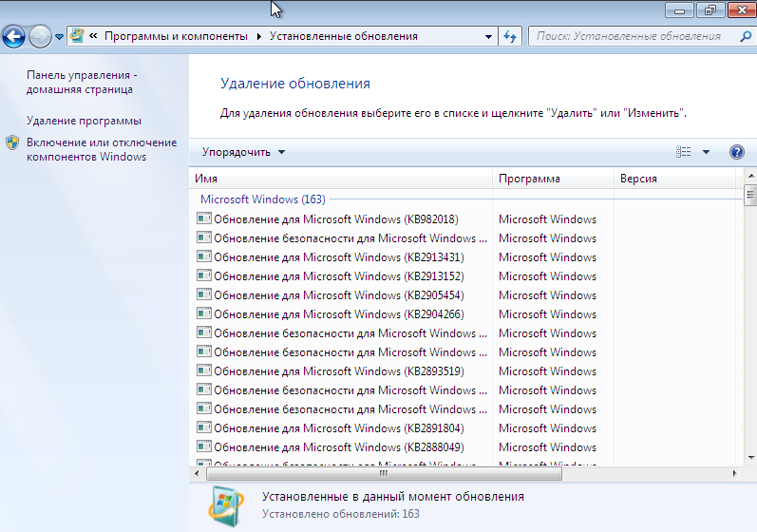
Task: Collapse the Microsoft Windows (163) group
Action: pyautogui.click(x=263, y=199)
